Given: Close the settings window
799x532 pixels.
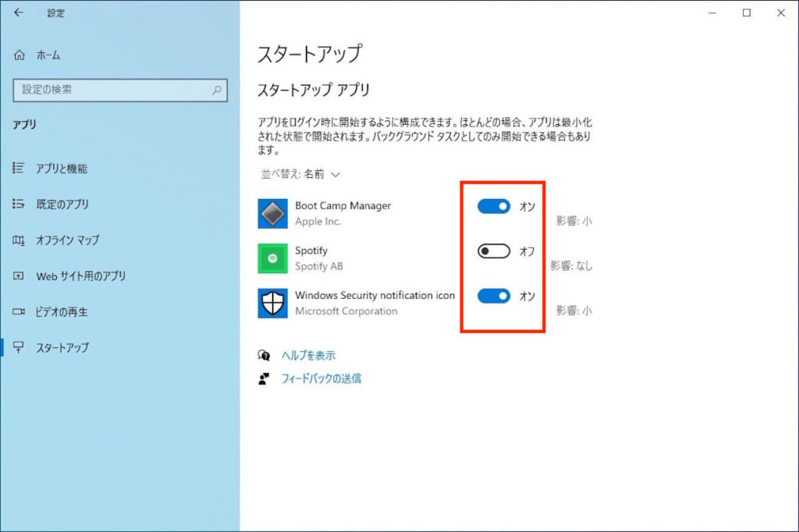Looking at the screenshot, I should [780, 12].
